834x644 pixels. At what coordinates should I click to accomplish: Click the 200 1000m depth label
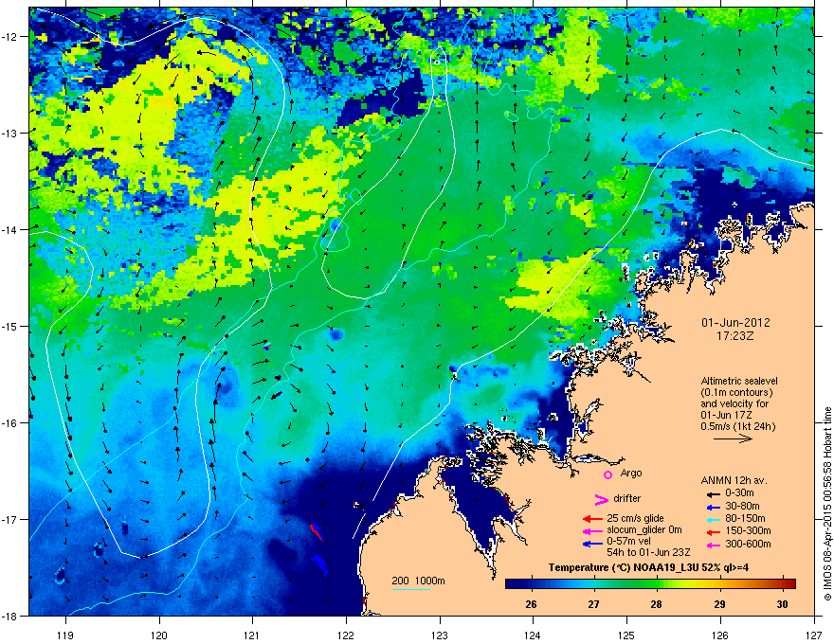[x=418, y=581]
